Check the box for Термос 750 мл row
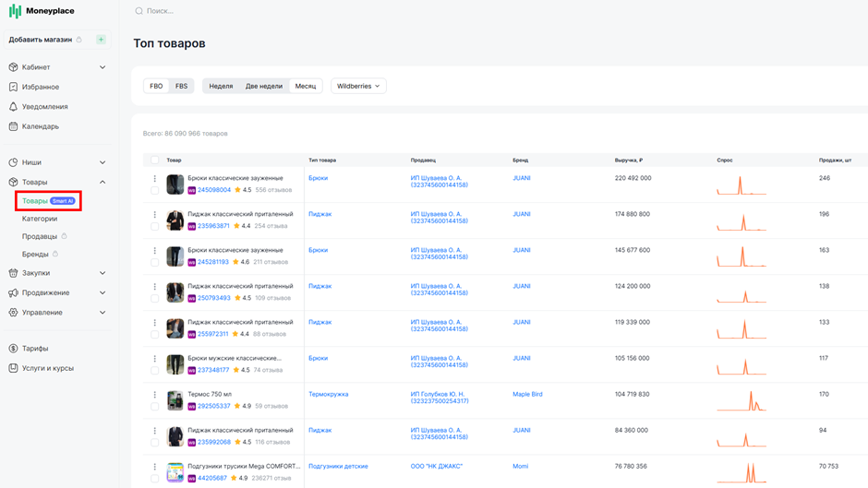The height and width of the screenshot is (488, 868). tap(154, 406)
